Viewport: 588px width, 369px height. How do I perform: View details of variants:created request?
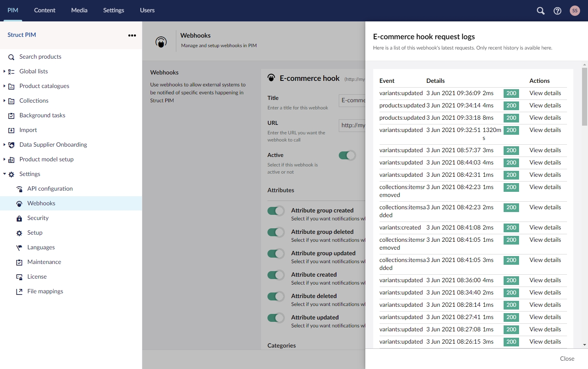[x=545, y=228]
